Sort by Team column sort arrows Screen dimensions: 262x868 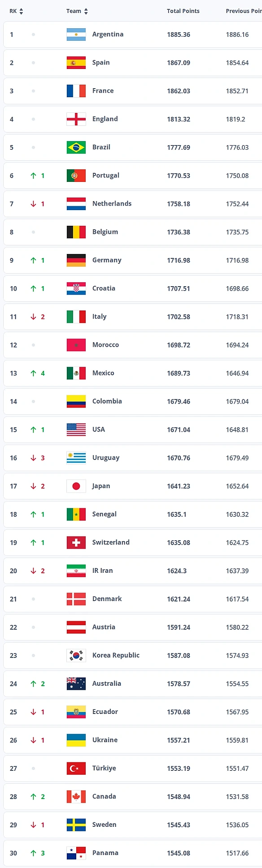(86, 11)
